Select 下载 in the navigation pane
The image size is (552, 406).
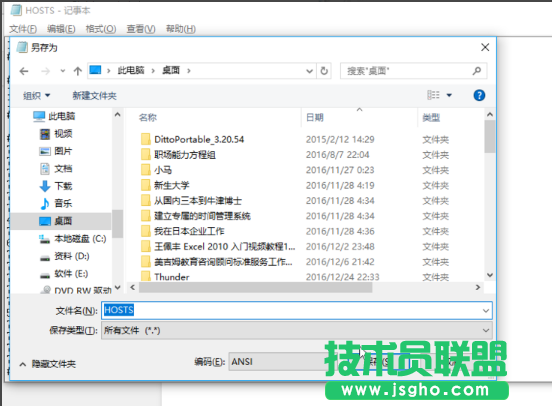tap(63, 186)
